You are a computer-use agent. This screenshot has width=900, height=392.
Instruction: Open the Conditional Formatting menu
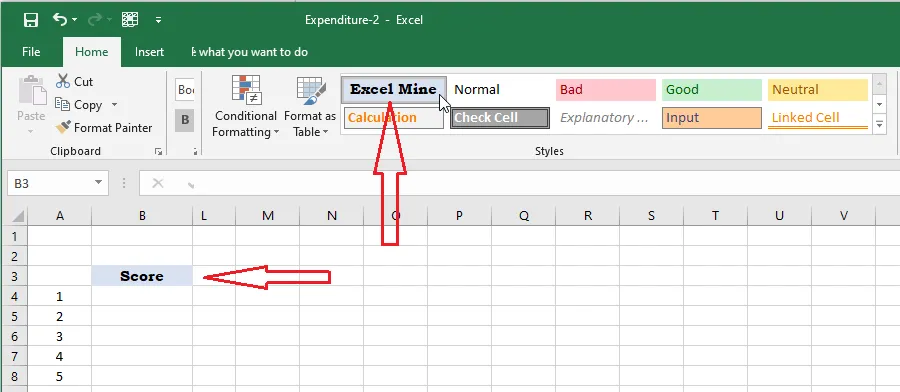[246, 107]
